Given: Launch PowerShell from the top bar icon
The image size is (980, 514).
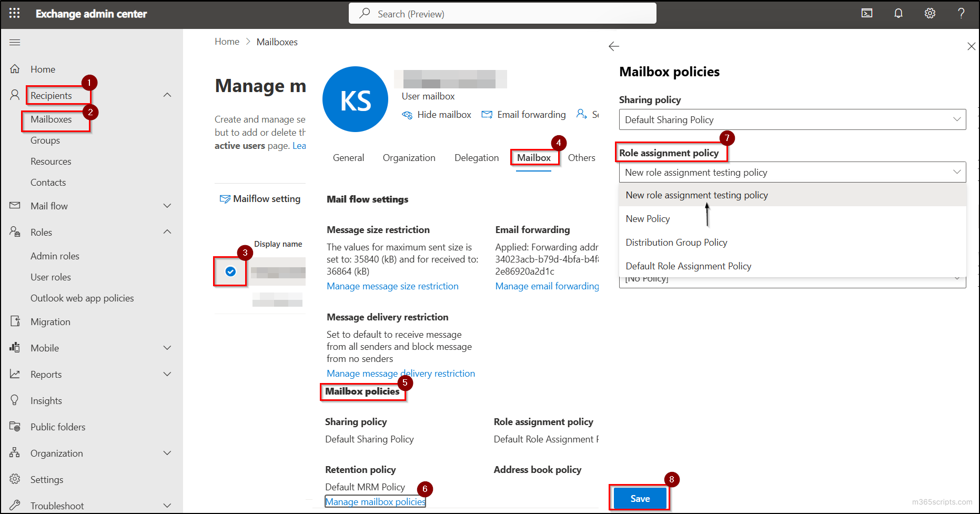Looking at the screenshot, I should point(867,13).
